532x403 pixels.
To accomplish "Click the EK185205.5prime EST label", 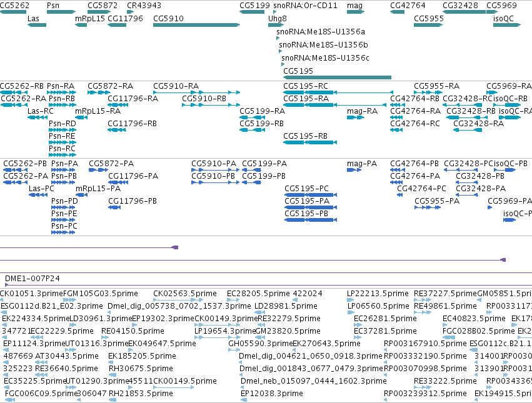I will tap(142, 356).
